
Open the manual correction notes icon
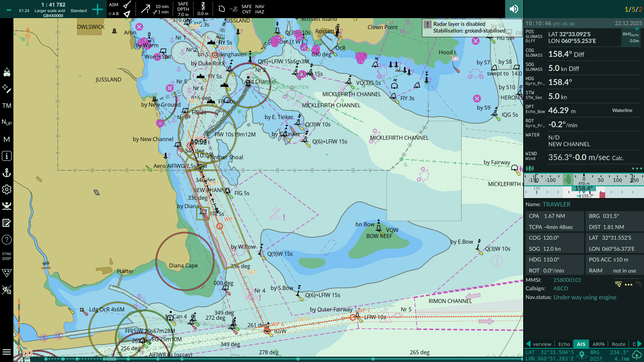click(x=7, y=223)
